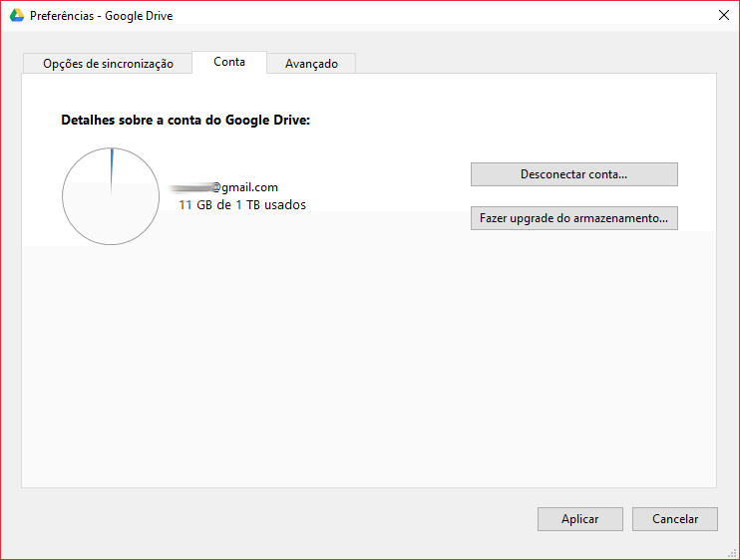The width and height of the screenshot is (740, 560).
Task: Apply changes with Aplicar button
Action: coord(580,519)
